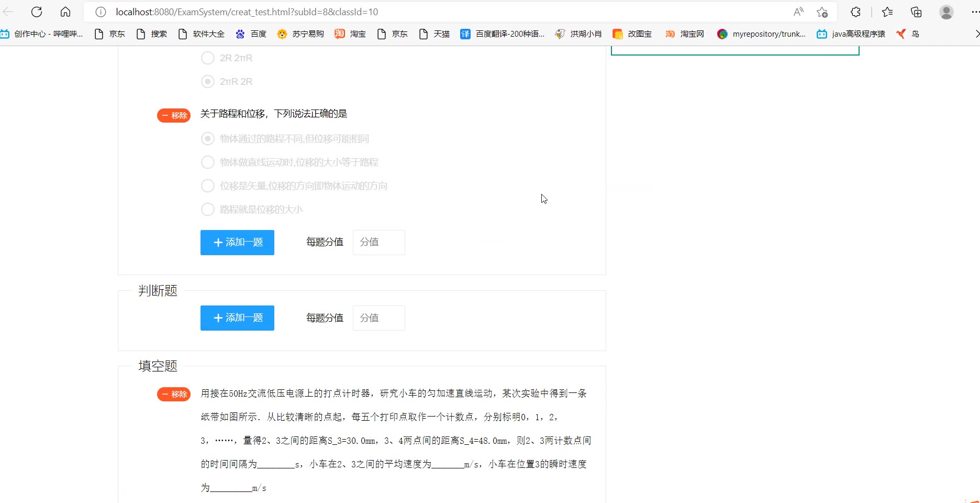Screen dimensions: 980x503
Task: Click the browser refresh icon
Action: pyautogui.click(x=37, y=12)
